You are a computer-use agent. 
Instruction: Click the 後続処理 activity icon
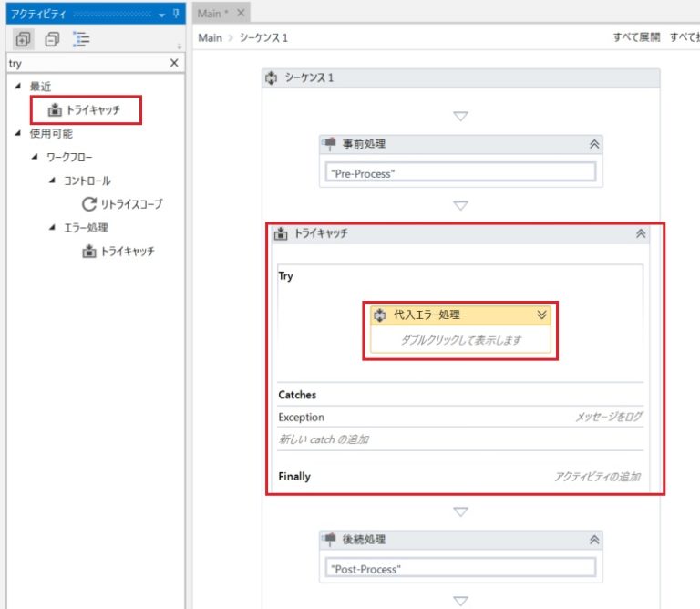(x=329, y=540)
